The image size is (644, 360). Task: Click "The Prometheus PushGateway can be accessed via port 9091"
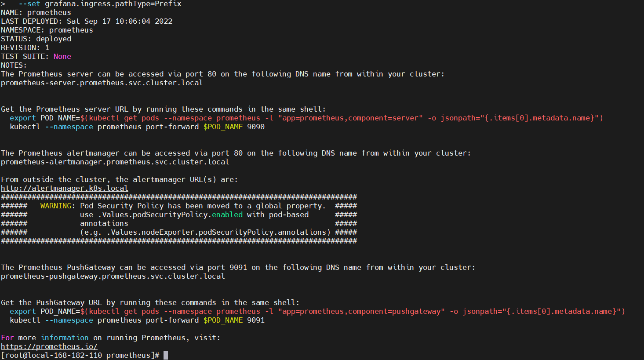tap(238, 267)
